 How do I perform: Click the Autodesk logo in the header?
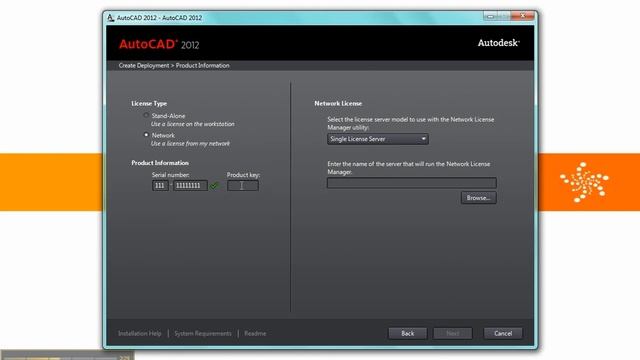(x=498, y=43)
